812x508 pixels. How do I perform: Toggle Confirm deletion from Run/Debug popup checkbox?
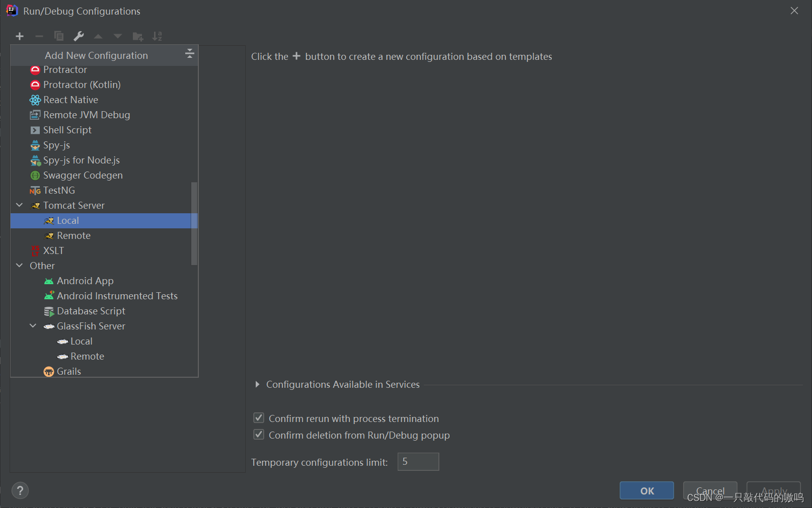coord(259,435)
